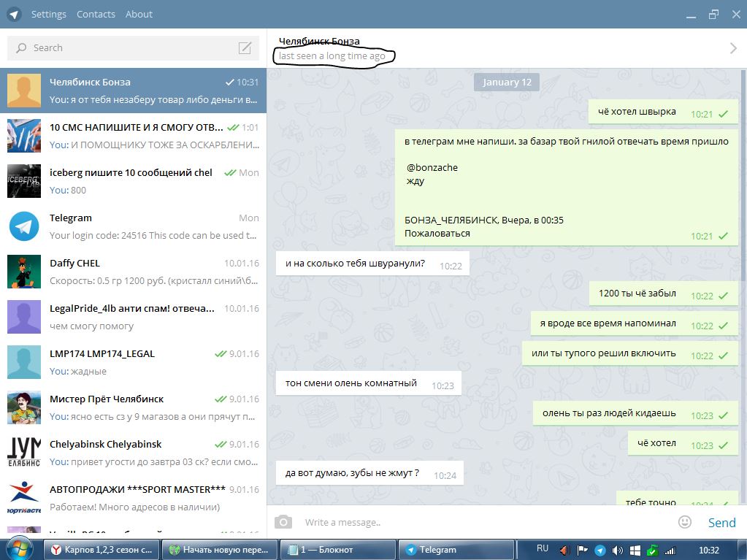This screenshot has height=560, width=747.
Task: Click the @bonzache mention link
Action: 432,168
